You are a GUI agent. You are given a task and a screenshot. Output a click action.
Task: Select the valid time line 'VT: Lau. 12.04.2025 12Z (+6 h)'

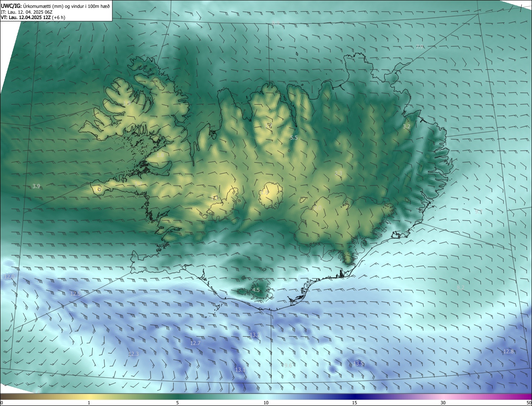[33, 17]
